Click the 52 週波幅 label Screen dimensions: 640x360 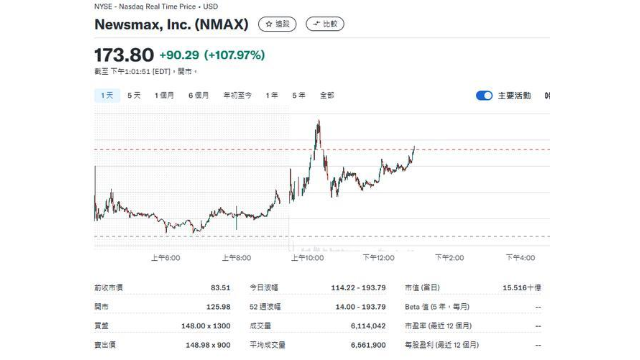click(265, 307)
